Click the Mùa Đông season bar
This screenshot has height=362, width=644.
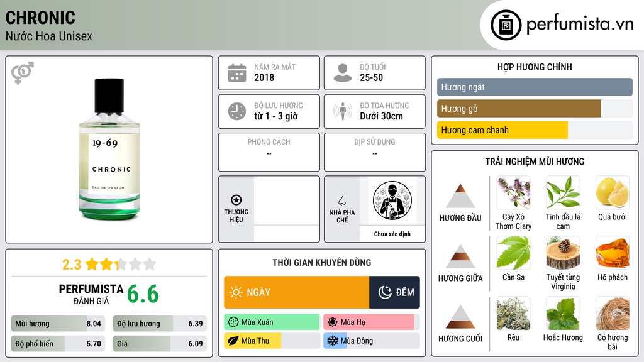tap(371, 341)
